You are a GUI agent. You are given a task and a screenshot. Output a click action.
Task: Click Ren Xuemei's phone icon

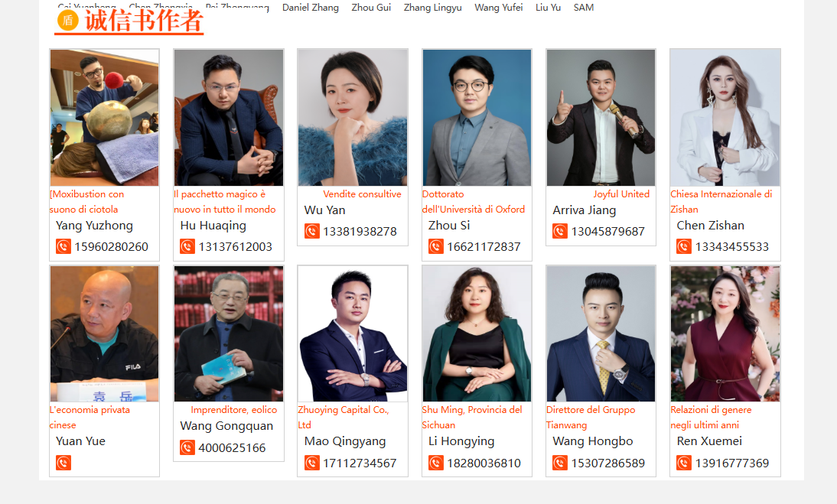click(684, 463)
